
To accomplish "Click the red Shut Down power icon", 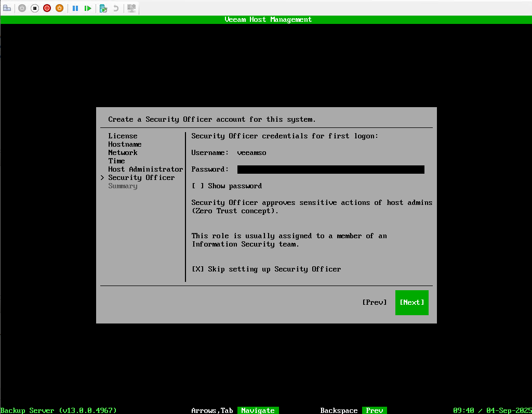I will (47, 8).
